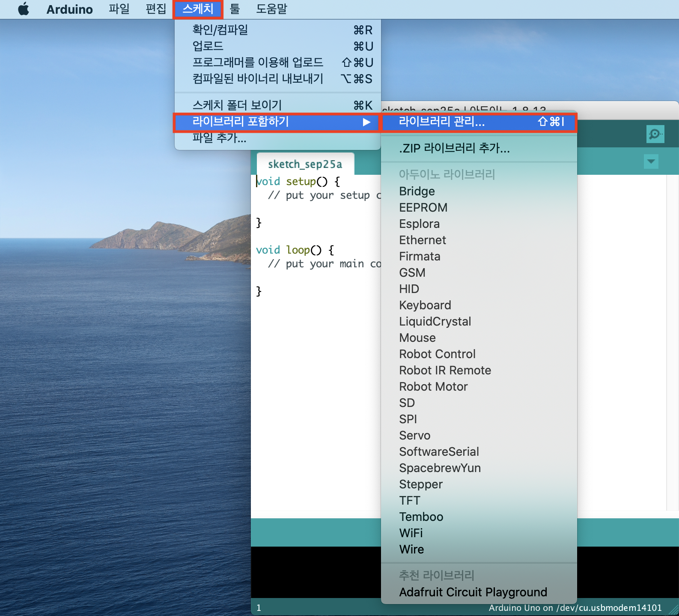Choose .ZIP 라이브러리 추가...
This screenshot has width=679, height=616.
click(479, 149)
